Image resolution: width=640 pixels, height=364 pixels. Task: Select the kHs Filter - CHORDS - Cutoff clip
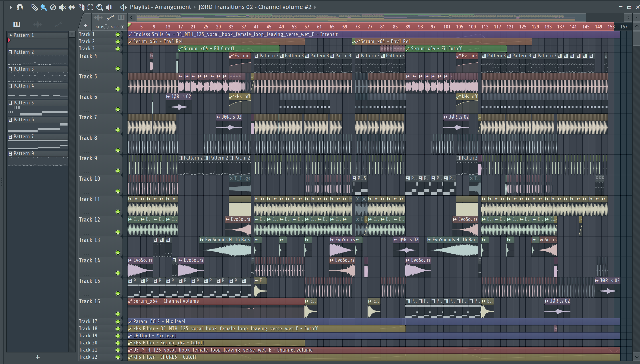(x=374, y=357)
